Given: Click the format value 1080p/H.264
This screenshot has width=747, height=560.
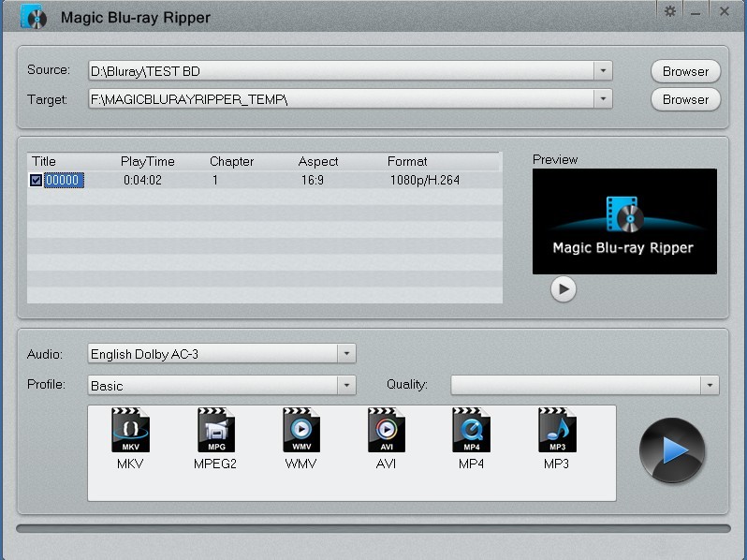Looking at the screenshot, I should [x=425, y=180].
